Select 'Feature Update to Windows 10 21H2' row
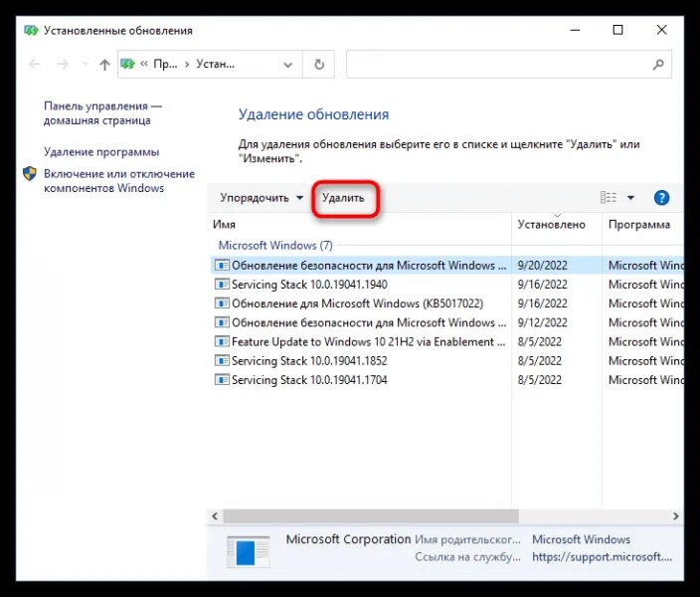This screenshot has height=597, width=700. tap(446, 342)
